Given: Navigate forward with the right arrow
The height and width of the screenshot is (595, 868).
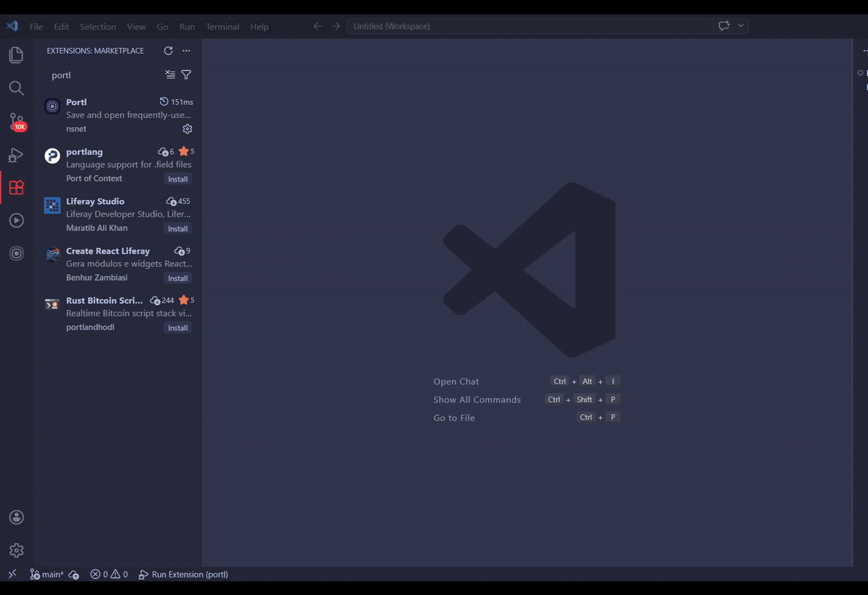Looking at the screenshot, I should point(336,26).
